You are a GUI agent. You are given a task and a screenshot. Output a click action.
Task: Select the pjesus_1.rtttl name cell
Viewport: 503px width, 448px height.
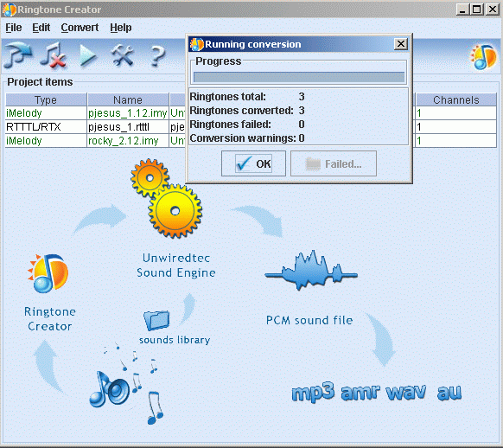tap(128, 127)
